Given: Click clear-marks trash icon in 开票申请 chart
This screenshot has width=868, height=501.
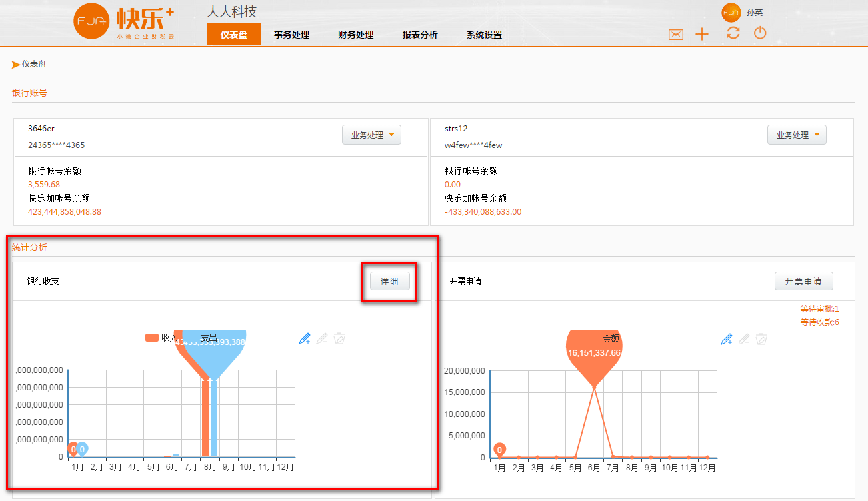Looking at the screenshot, I should [762, 339].
